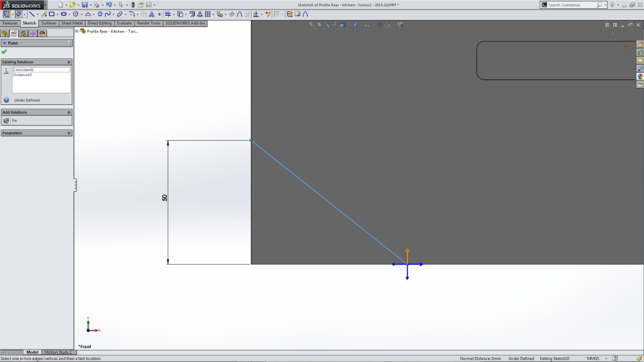This screenshot has height=362, width=644.
Task: Accept the Point with the green checkmark
Action: pos(4,50)
